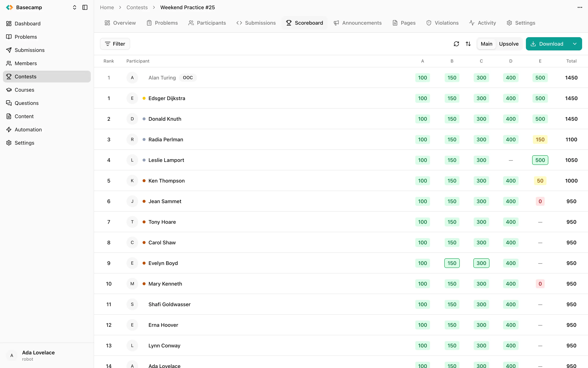
Task: Click the Total column header
Action: (571, 61)
